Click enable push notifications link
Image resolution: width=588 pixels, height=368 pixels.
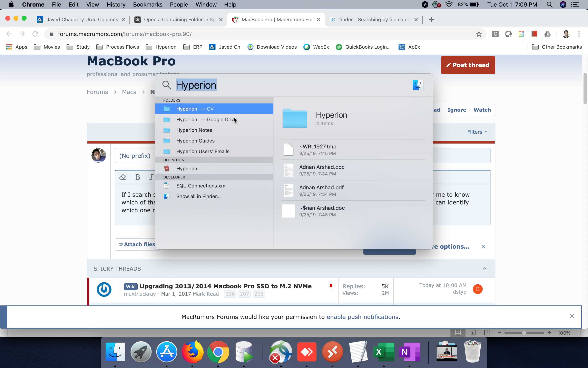pyautogui.click(x=362, y=317)
